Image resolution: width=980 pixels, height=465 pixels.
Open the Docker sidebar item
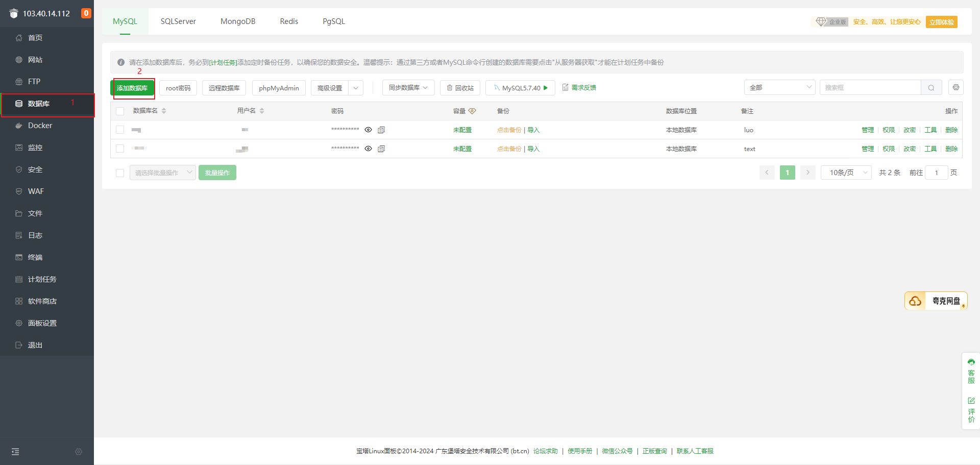(x=47, y=126)
